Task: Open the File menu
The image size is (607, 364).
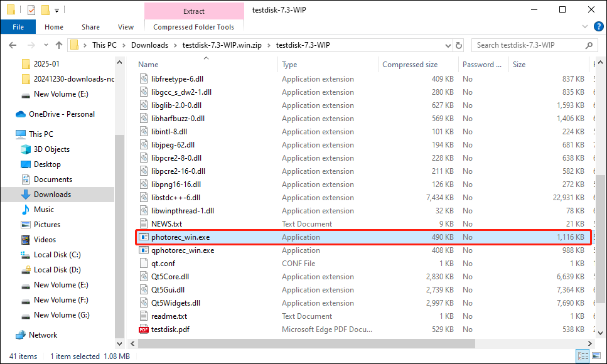Action: pos(18,27)
